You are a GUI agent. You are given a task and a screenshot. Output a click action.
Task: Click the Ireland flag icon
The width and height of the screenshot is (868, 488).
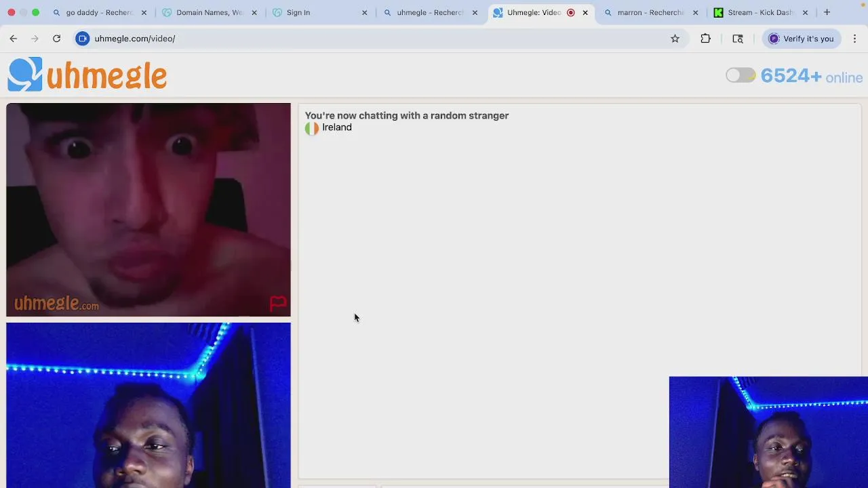(312, 128)
